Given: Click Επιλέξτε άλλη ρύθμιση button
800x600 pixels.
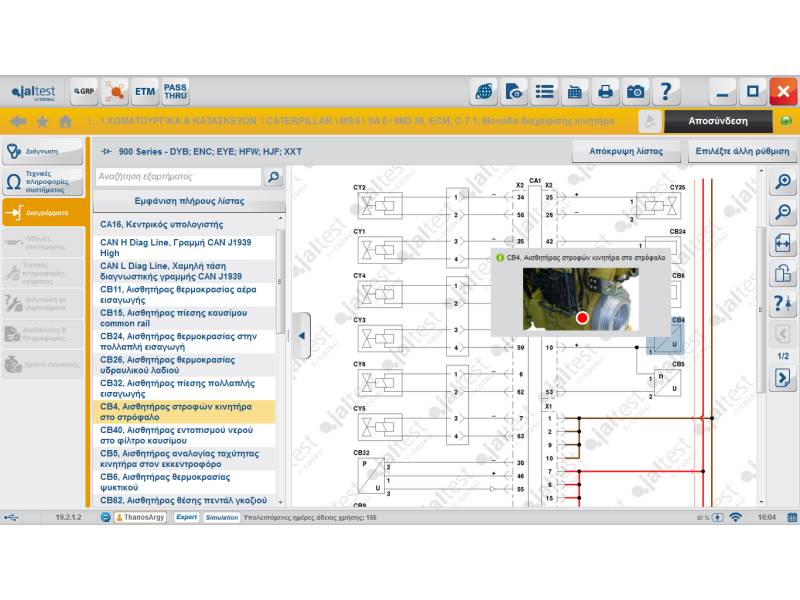Looking at the screenshot, I should click(742, 152).
